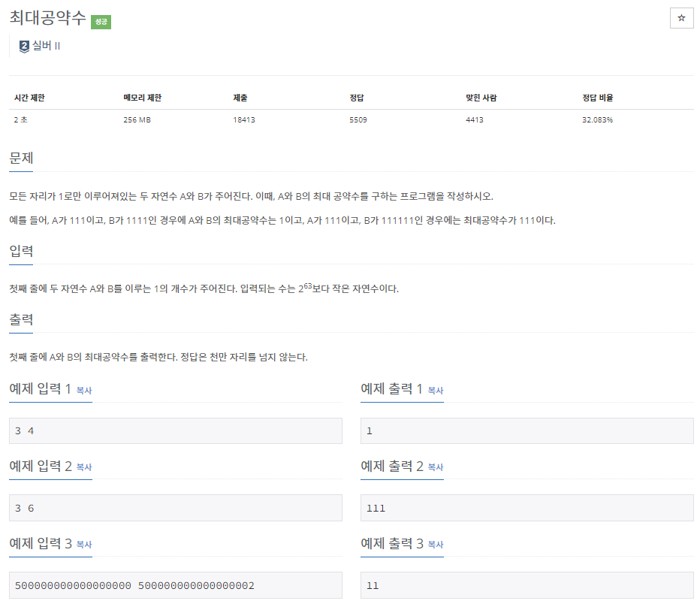The image size is (700, 607).
Task: Click the 정답 비율 column header
Action: point(598,98)
